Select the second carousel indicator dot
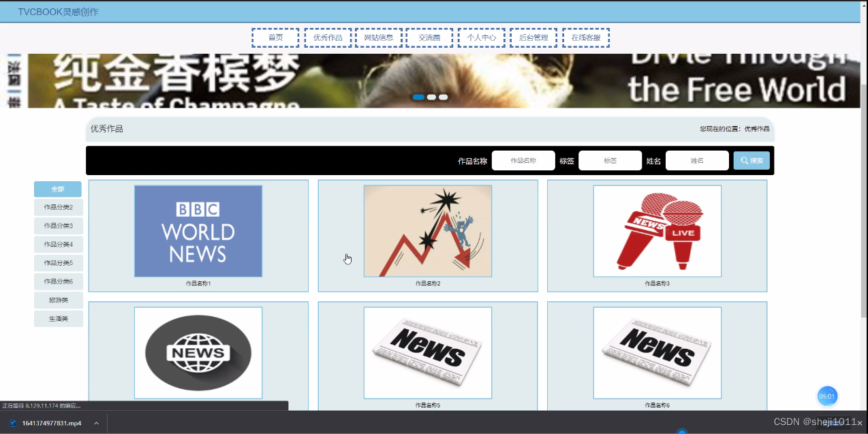This screenshot has height=434, width=868. click(431, 97)
